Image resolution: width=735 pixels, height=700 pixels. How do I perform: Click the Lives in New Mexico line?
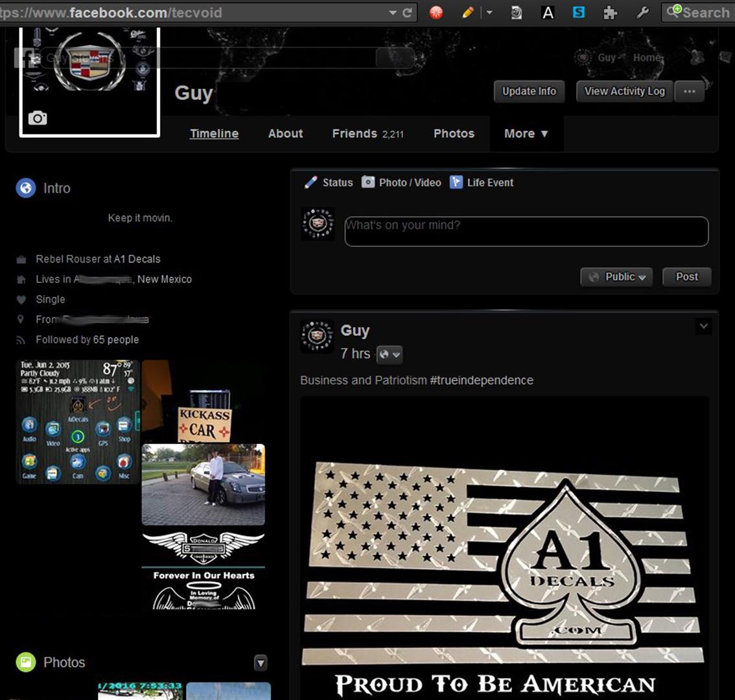pyautogui.click(x=114, y=279)
